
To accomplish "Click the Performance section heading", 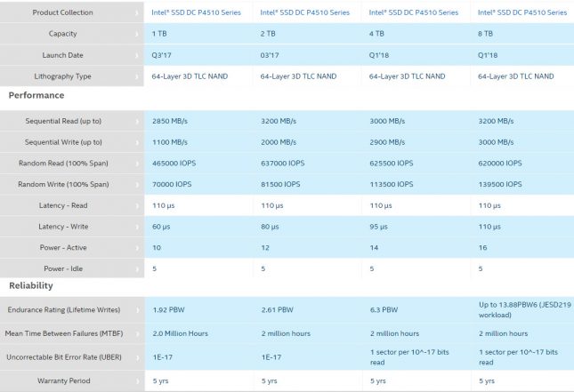I will coord(36,95).
